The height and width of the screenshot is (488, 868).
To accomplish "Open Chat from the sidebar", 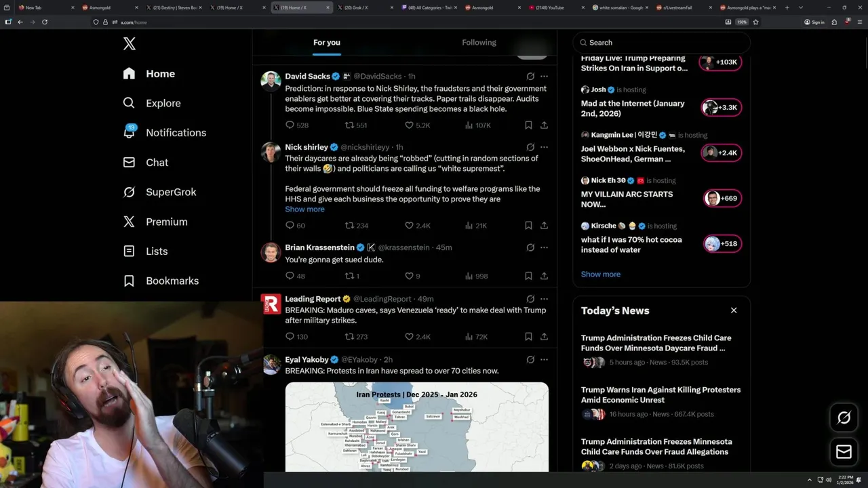I will coord(146,163).
